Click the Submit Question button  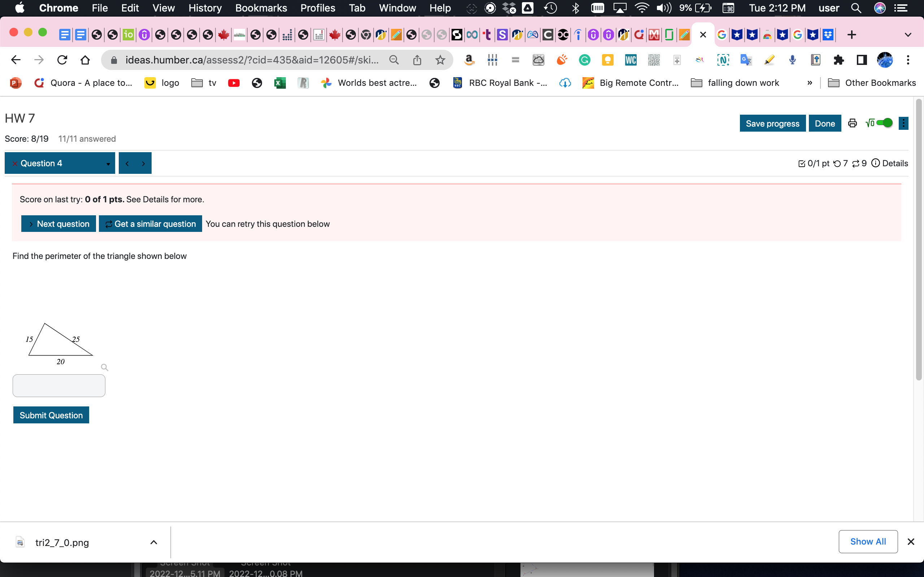[x=51, y=415]
